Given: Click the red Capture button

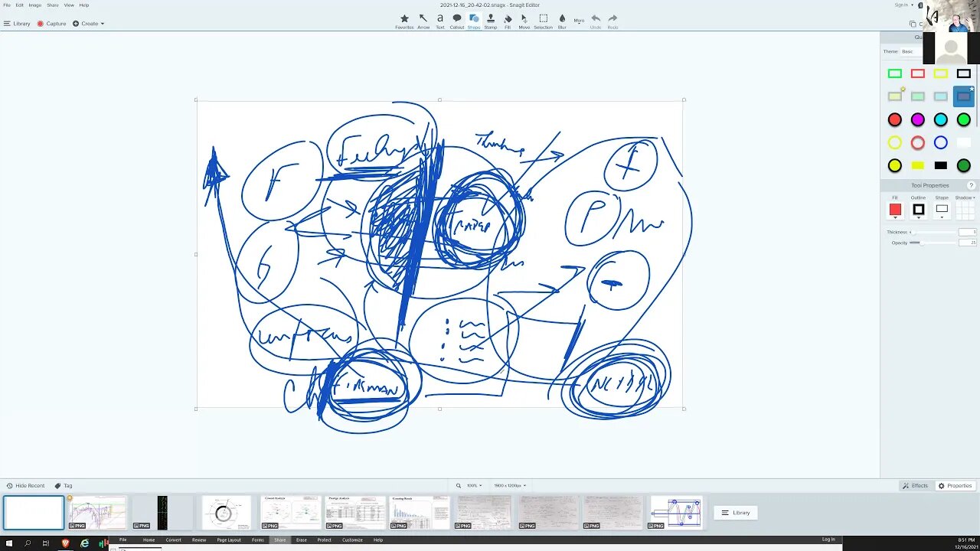Looking at the screenshot, I should click(51, 24).
